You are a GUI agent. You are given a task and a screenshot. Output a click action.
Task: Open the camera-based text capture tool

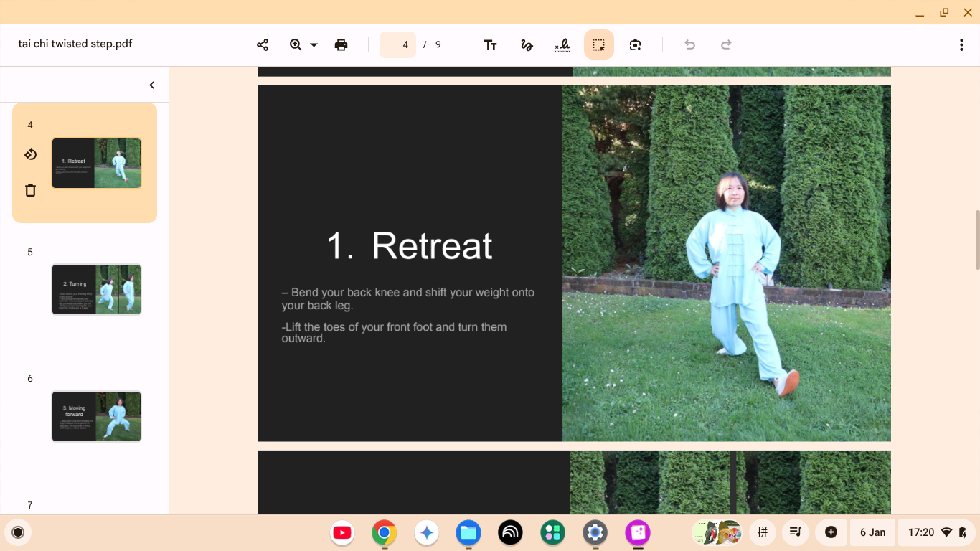tap(634, 44)
